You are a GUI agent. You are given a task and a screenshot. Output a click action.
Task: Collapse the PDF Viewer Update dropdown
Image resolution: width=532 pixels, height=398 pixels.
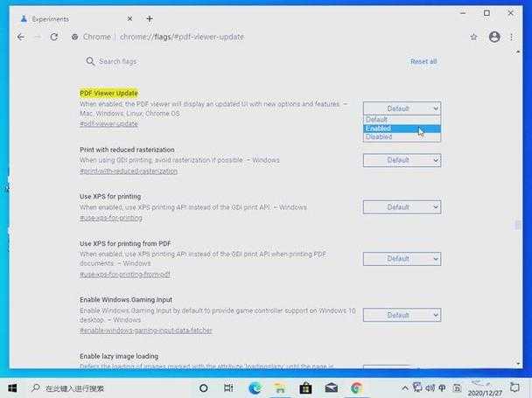pos(402,108)
